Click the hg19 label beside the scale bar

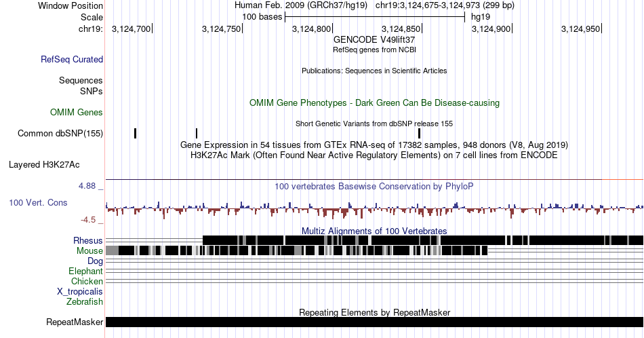point(481,17)
